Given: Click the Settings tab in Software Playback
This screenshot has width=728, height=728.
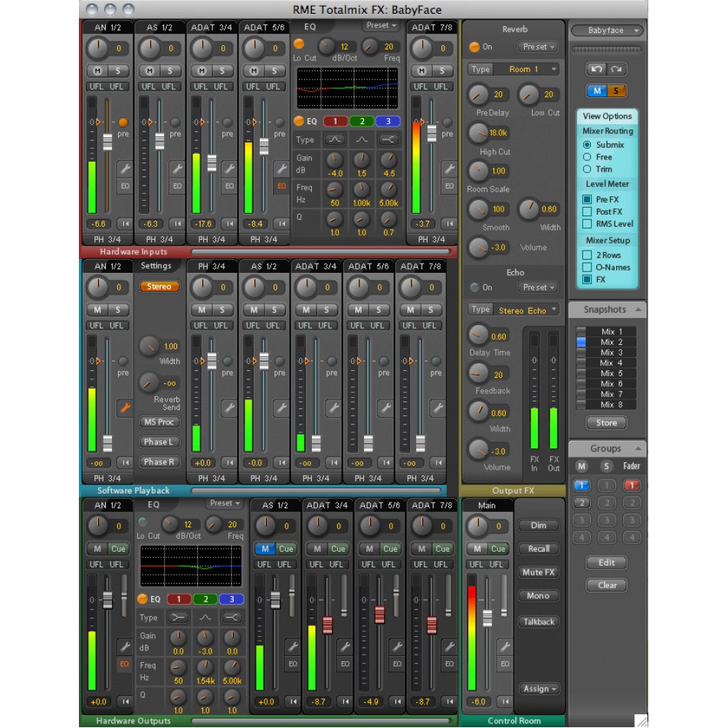Looking at the screenshot, I should coord(156,266).
